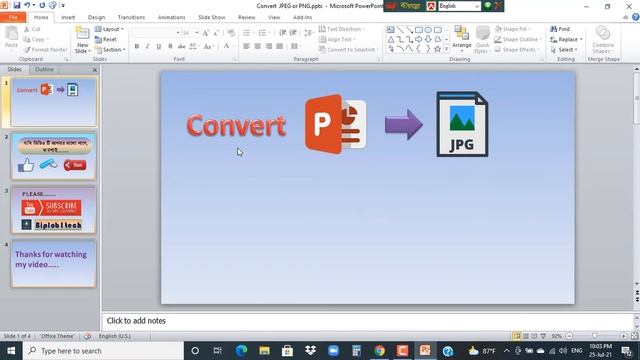Screen dimensions: 640x360
Task: Go to the Slide Show tab
Action: pos(211,17)
